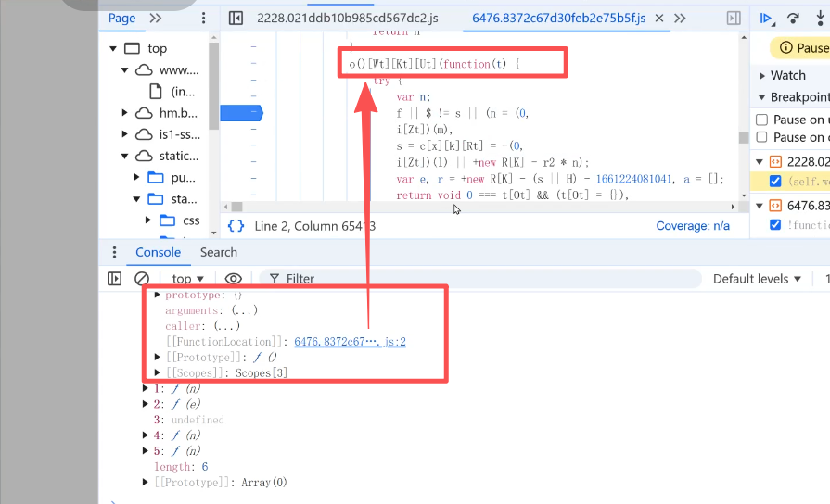Focus the console Filter field
The image size is (830, 504).
[x=480, y=279]
